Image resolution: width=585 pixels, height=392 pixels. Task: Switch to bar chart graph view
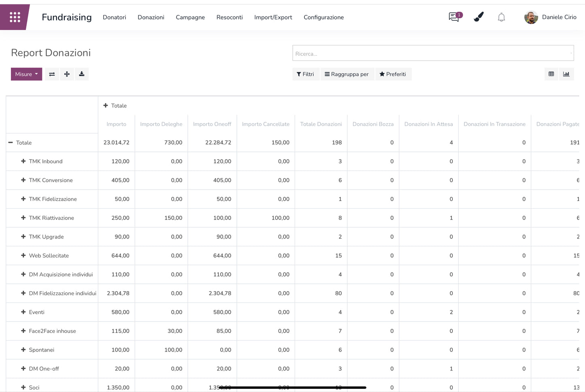pyautogui.click(x=566, y=74)
